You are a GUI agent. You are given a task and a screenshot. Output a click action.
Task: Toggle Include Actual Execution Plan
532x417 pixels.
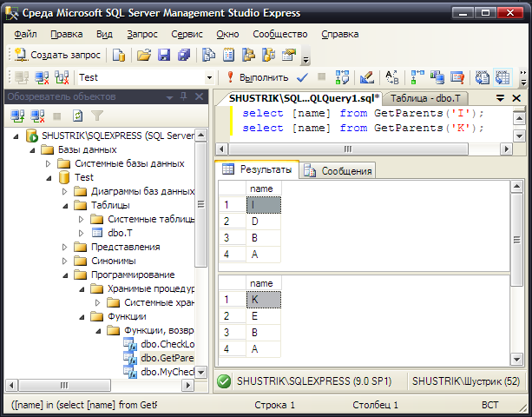point(417,77)
